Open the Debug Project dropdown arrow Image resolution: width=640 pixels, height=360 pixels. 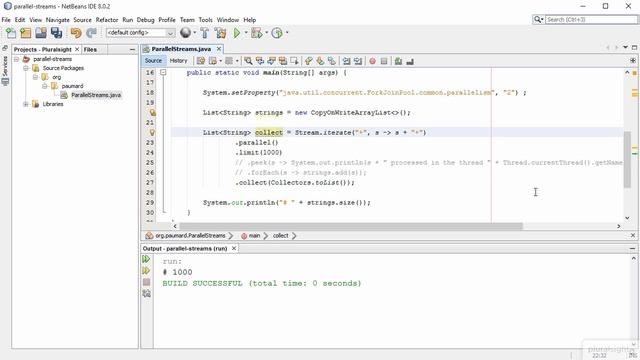[267, 33]
